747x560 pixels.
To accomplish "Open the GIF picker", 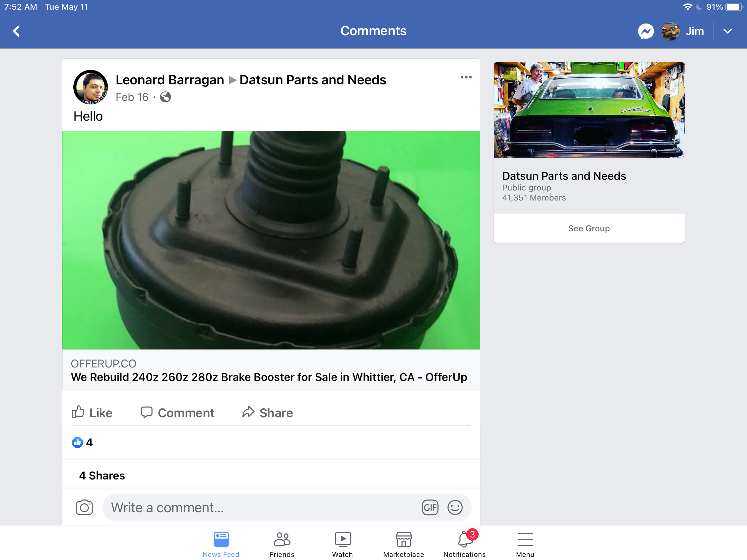I will [430, 507].
